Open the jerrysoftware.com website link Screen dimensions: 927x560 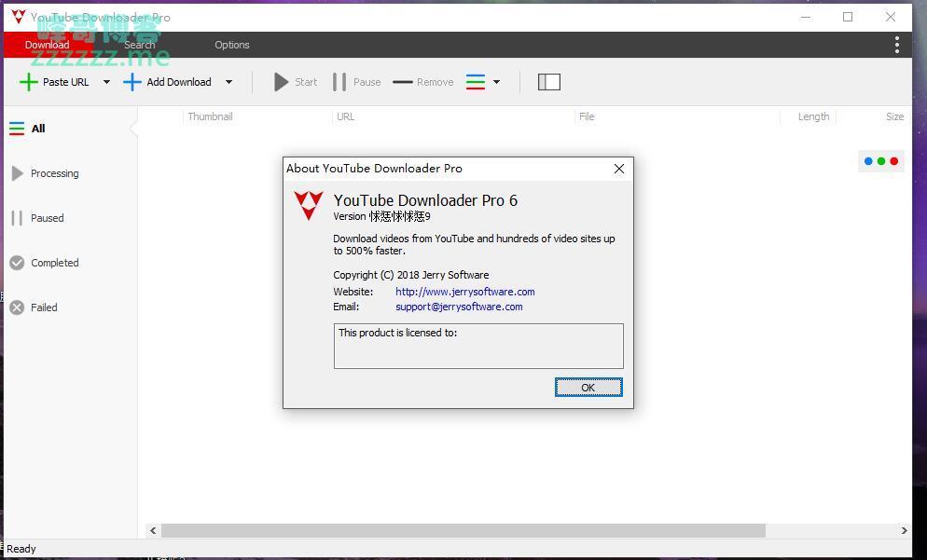464,292
